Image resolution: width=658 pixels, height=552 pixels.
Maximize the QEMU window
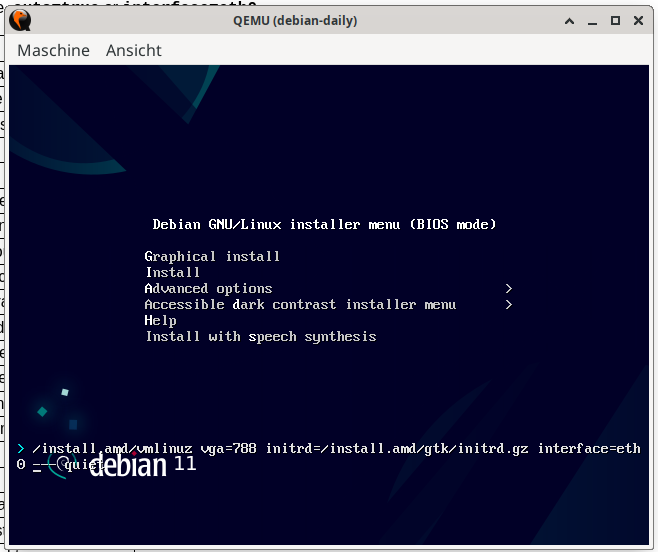(615, 21)
